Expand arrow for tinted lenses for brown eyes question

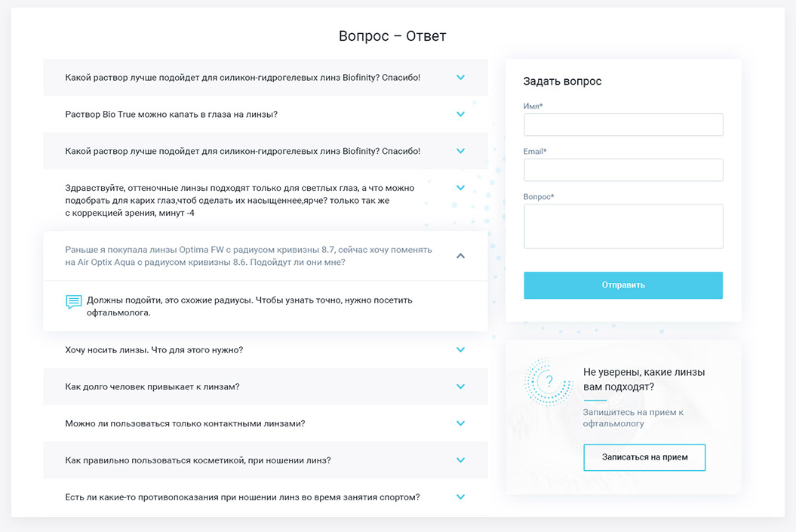coord(460,188)
